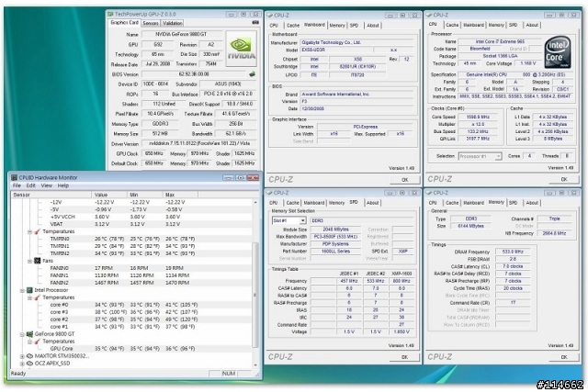Viewport: 588px width, 392px height.
Task: Collapse the Temperatures group above the TMPIN0 row
Action: point(29,231)
